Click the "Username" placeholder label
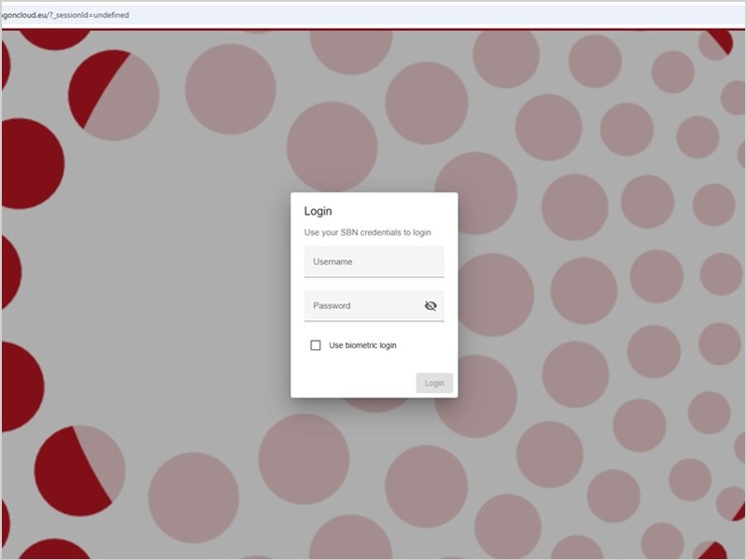The height and width of the screenshot is (560, 747). tap(332, 262)
